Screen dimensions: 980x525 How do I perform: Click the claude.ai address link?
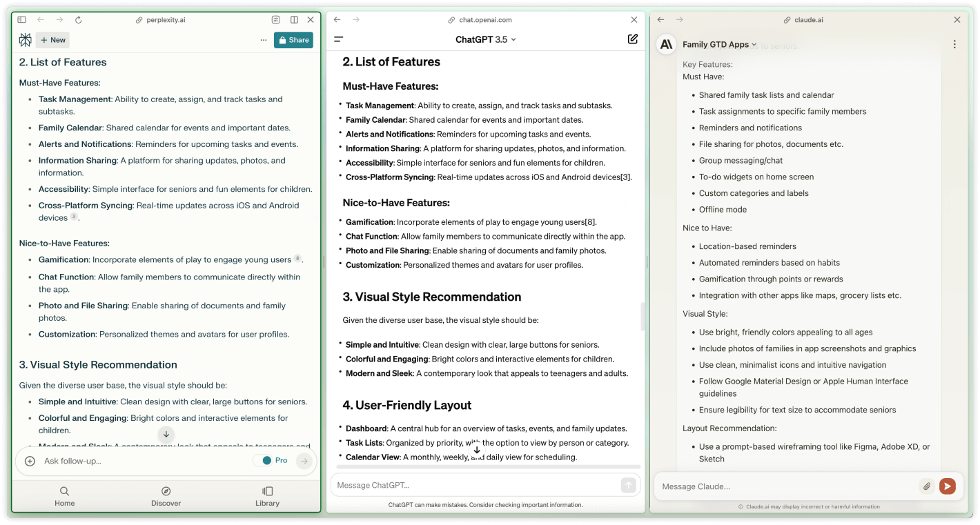(x=803, y=20)
